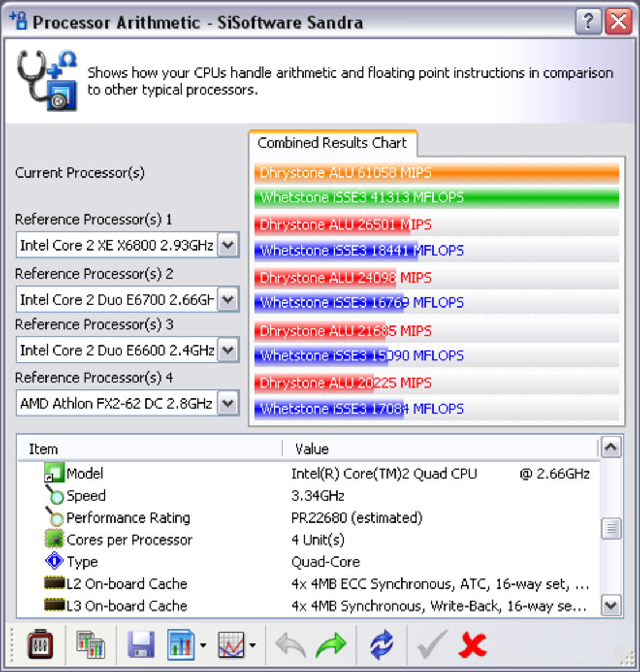This screenshot has width=640, height=672.
Task: Click the Whetstone iSSE3 17084 MFLOPS bar
Action: (436, 409)
